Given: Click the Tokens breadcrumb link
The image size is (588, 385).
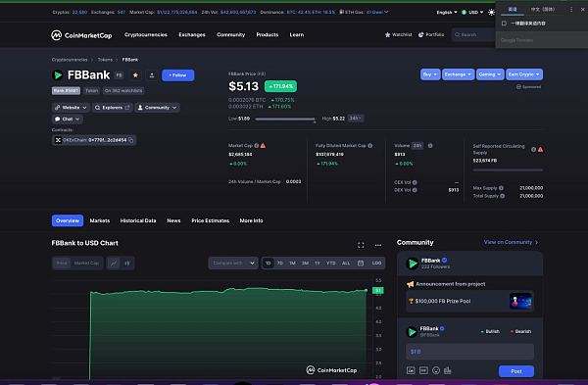Looking at the screenshot, I should [x=105, y=60].
